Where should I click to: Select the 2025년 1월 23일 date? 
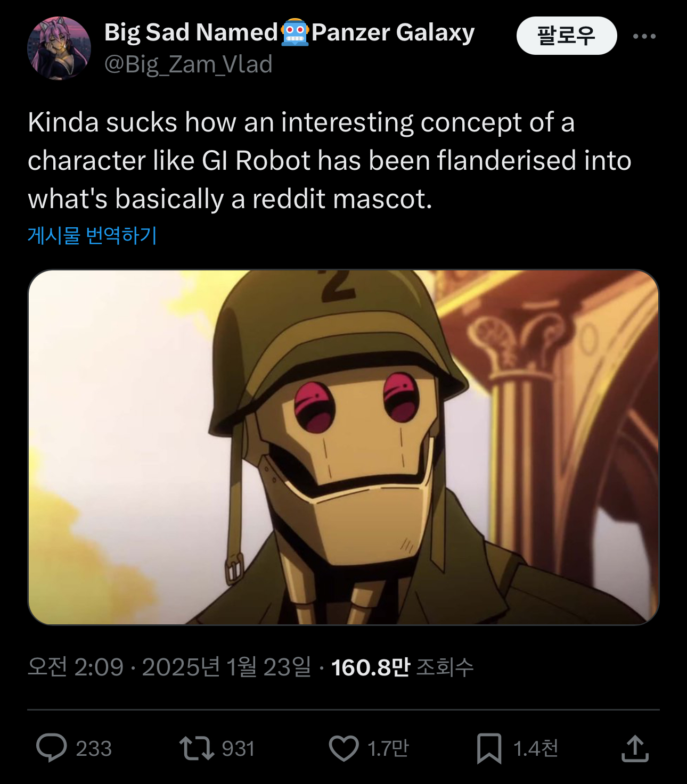pos(226,667)
